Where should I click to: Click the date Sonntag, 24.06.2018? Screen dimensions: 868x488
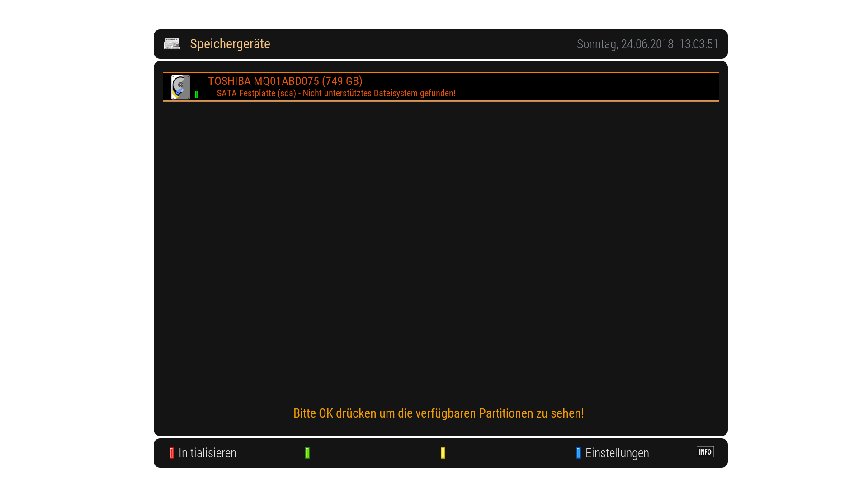[x=625, y=44]
